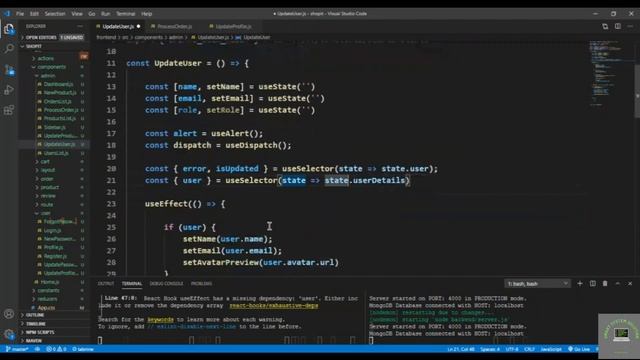
Task: Expand the route folder
Action: click(x=47, y=204)
